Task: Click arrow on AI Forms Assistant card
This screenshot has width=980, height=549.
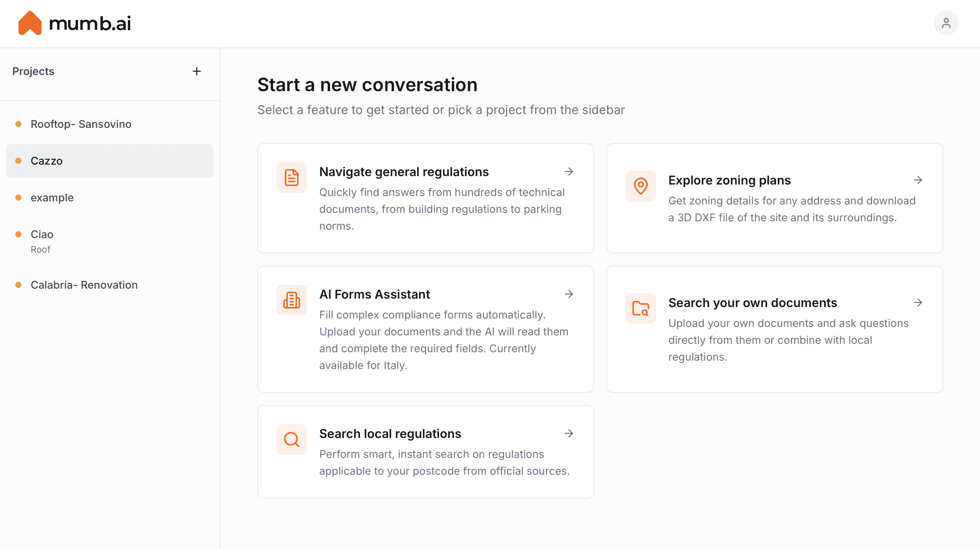Action: click(569, 294)
